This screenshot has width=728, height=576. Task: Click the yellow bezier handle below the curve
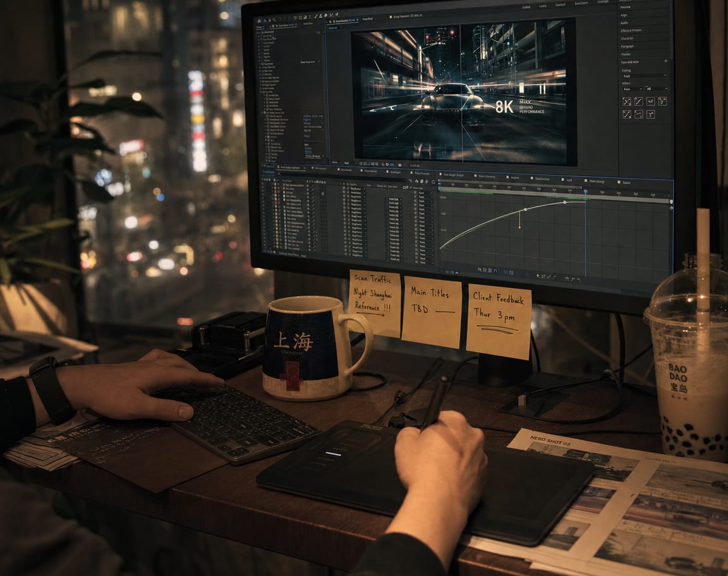pyautogui.click(x=519, y=227)
